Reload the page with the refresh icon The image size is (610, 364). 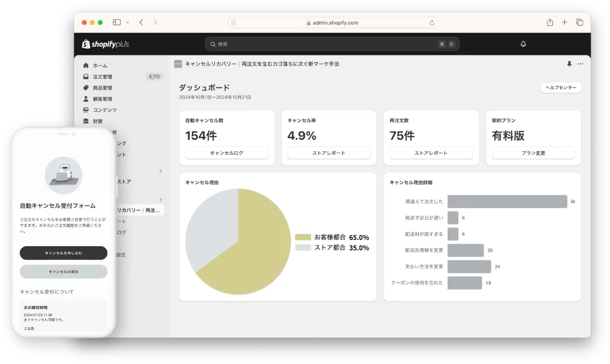tap(432, 23)
